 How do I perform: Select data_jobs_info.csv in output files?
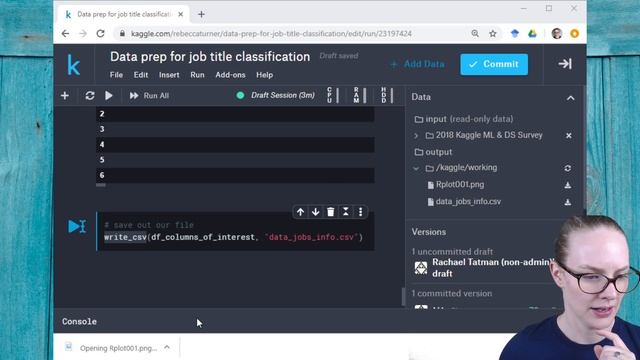[468, 202]
